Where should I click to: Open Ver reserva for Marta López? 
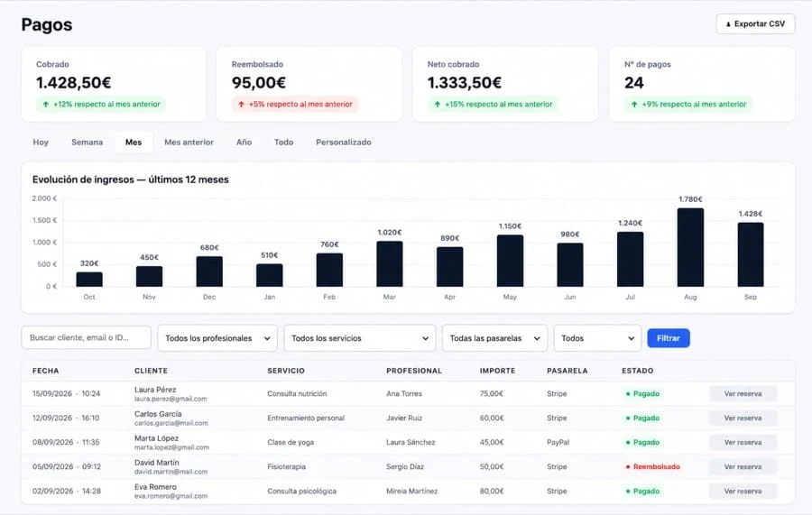(x=743, y=443)
